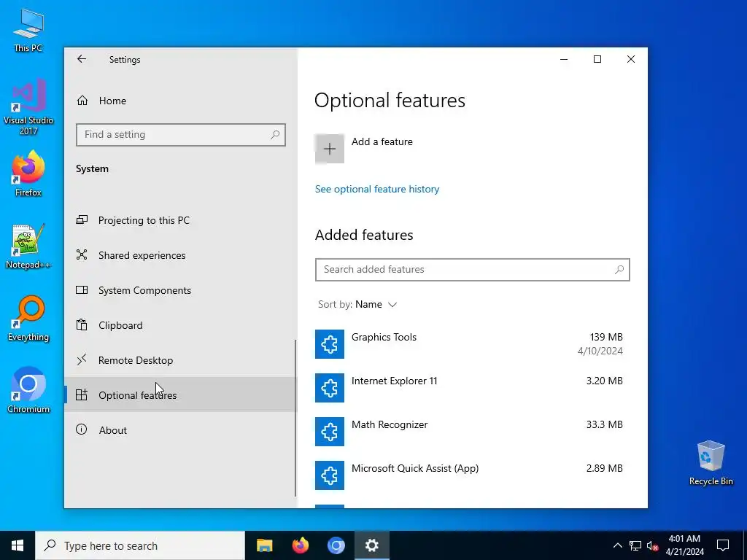Open Projecting to this PC
The width and height of the screenshot is (747, 560).
click(x=180, y=220)
